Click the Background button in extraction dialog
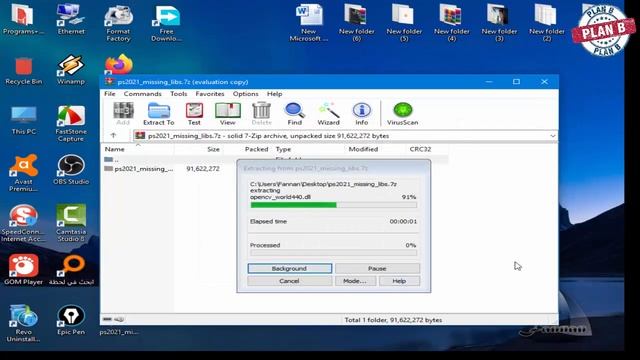The height and width of the screenshot is (360, 640). 289,268
